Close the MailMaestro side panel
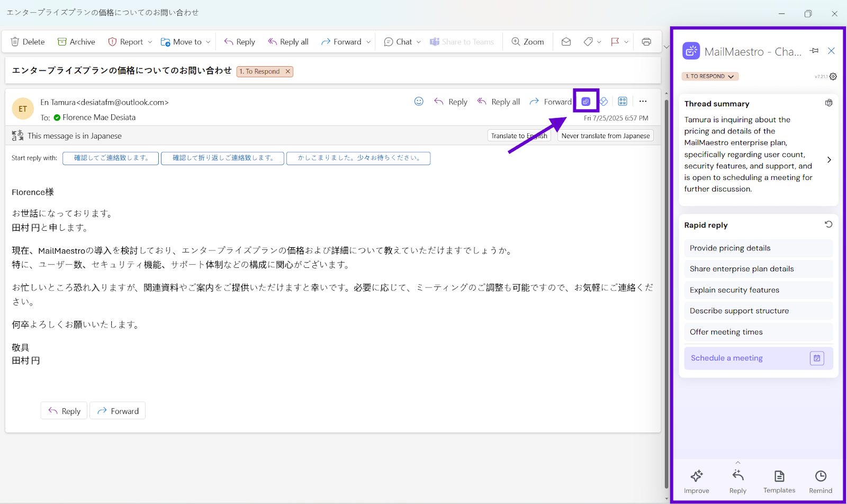The height and width of the screenshot is (504, 847). [x=831, y=51]
